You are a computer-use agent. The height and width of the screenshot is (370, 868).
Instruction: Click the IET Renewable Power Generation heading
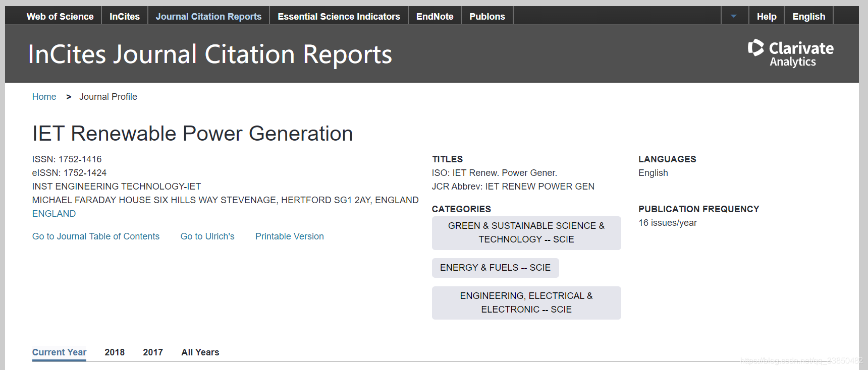coord(193,134)
